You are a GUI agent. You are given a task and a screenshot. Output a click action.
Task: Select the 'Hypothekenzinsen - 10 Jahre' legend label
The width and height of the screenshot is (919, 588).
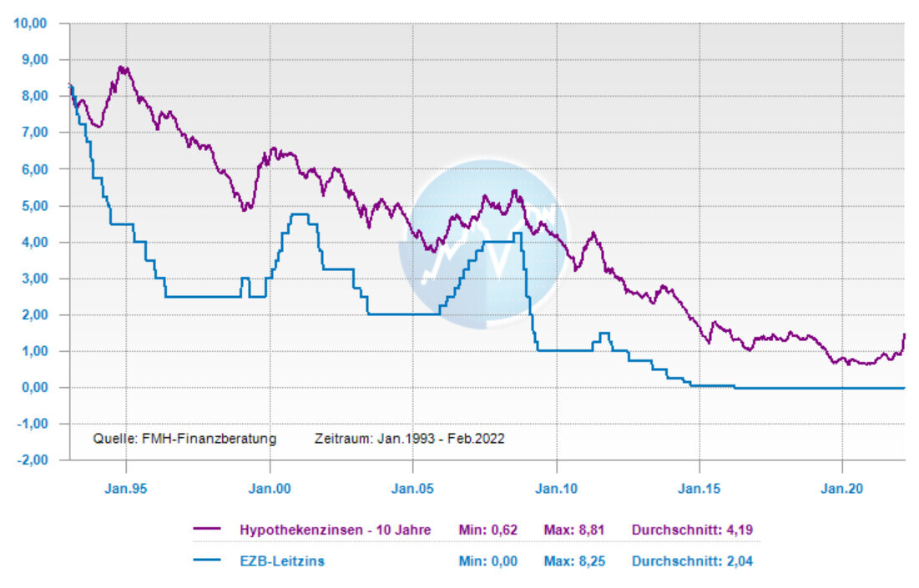point(335,530)
